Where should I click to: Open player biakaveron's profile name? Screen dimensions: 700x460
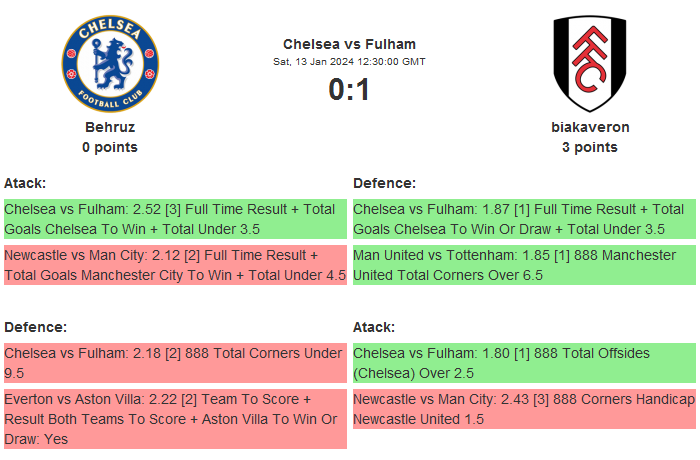[590, 127]
